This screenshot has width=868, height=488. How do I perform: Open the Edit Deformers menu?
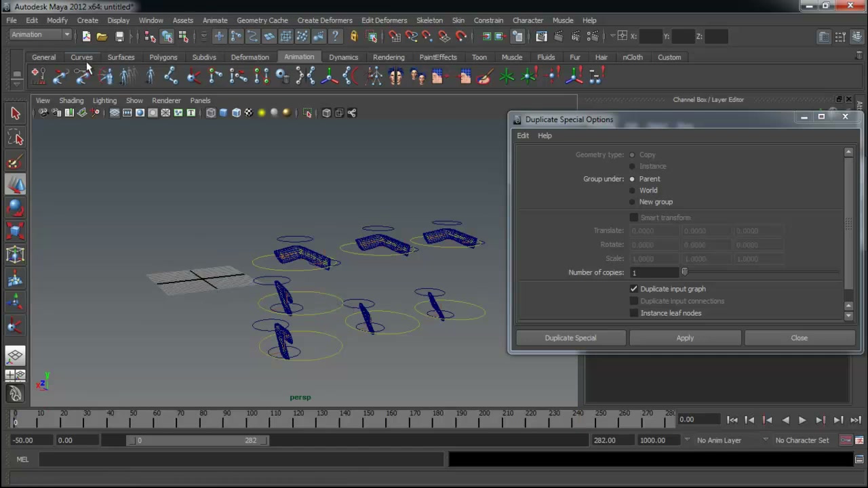point(384,20)
